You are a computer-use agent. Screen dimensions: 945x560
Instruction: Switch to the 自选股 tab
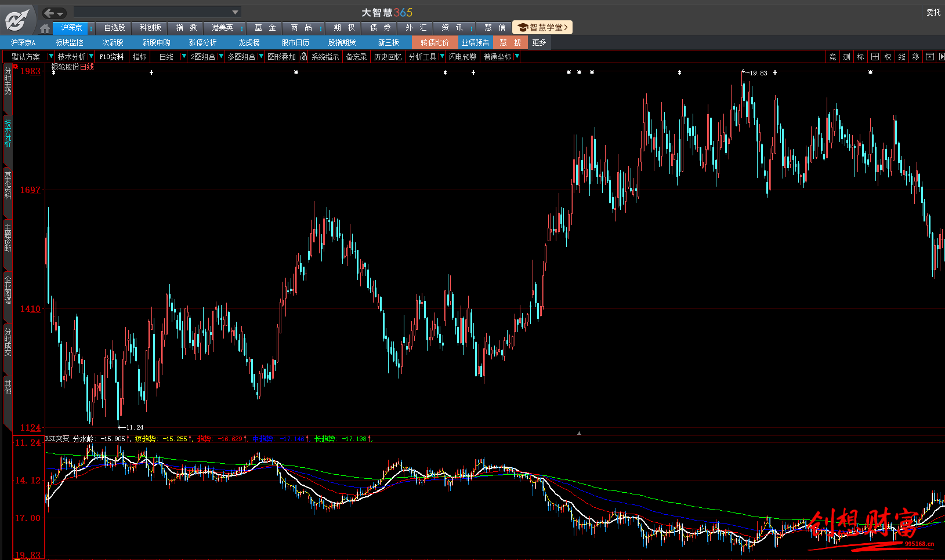point(114,28)
